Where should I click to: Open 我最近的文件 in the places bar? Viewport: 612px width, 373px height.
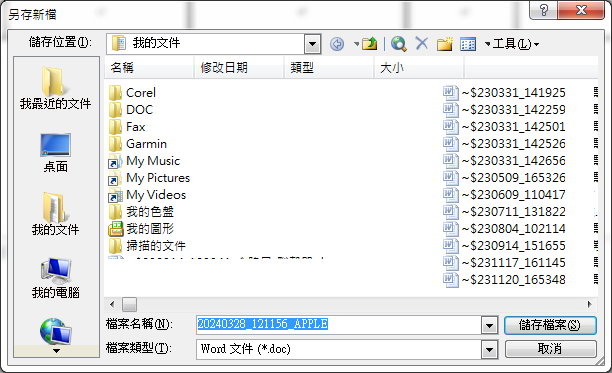(55, 89)
